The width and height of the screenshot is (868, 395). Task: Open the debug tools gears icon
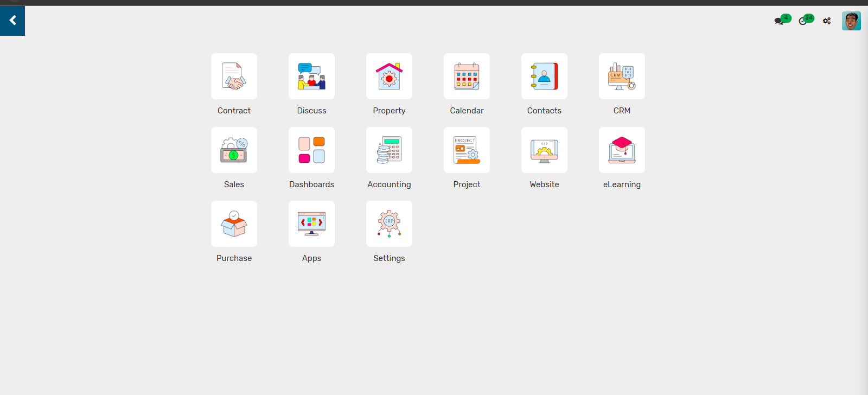click(827, 21)
